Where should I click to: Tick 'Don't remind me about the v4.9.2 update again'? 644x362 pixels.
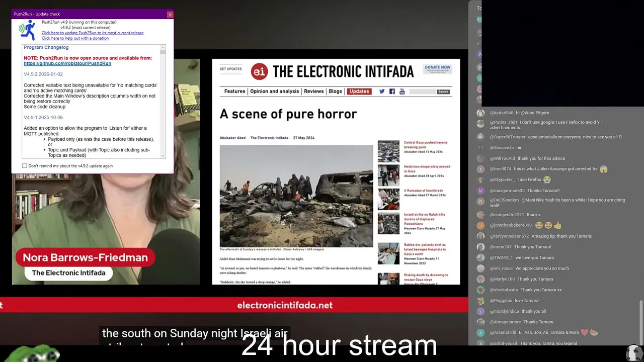(24, 166)
